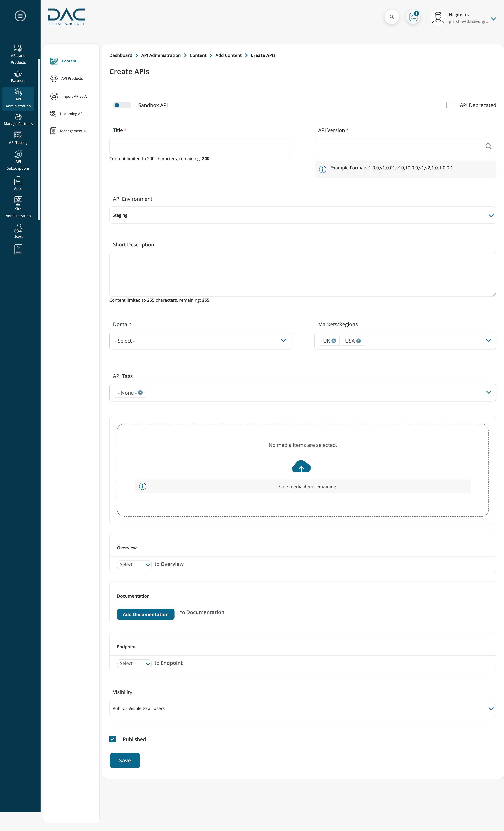Go to Content breadcrumb

click(x=198, y=55)
